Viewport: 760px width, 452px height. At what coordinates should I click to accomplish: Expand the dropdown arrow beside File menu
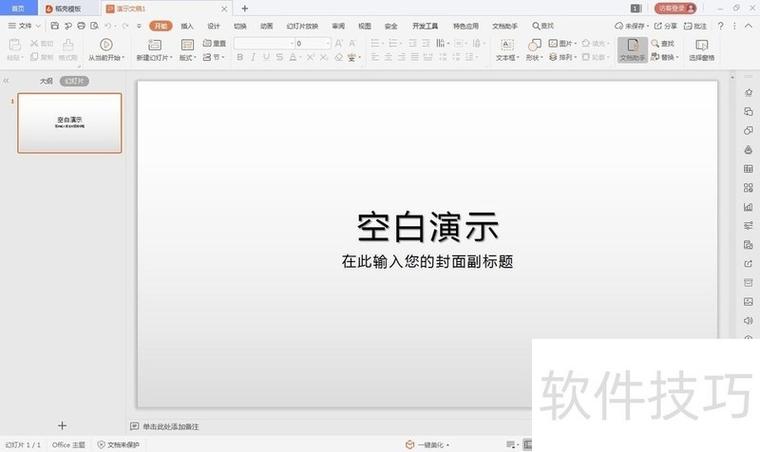pos(38,26)
